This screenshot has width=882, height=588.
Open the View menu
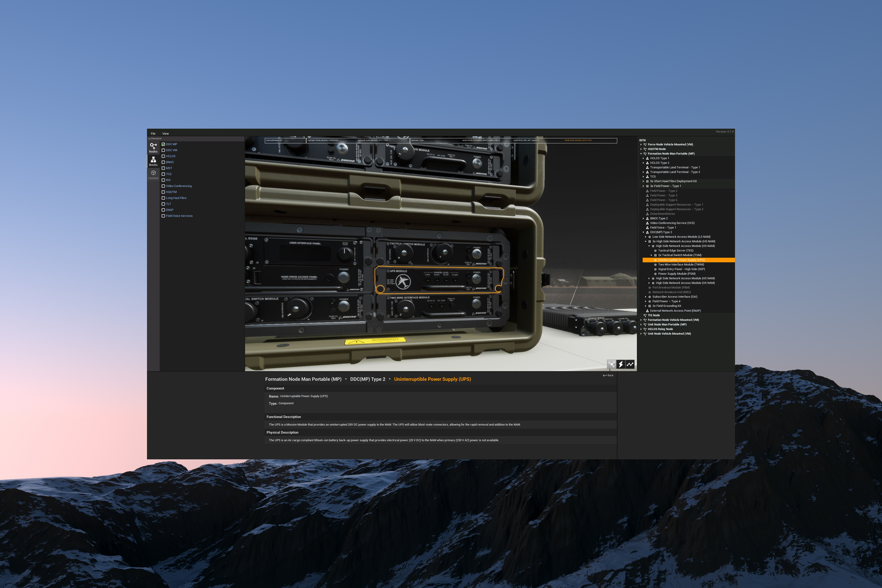165,133
